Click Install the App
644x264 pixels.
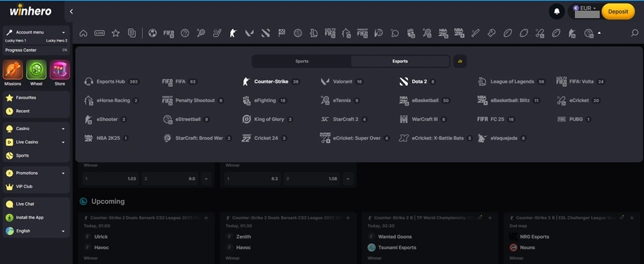(x=36, y=218)
